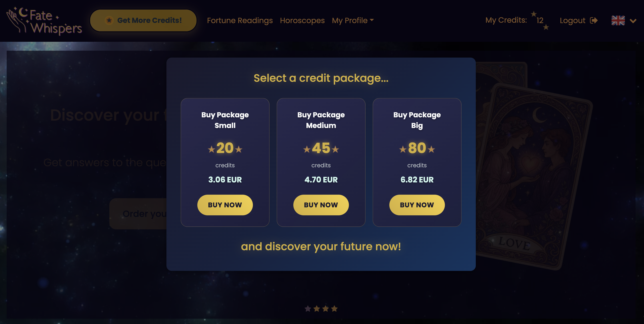This screenshot has height=324, width=644.
Task: Select the Buy Package Big card title
Action: [417, 120]
